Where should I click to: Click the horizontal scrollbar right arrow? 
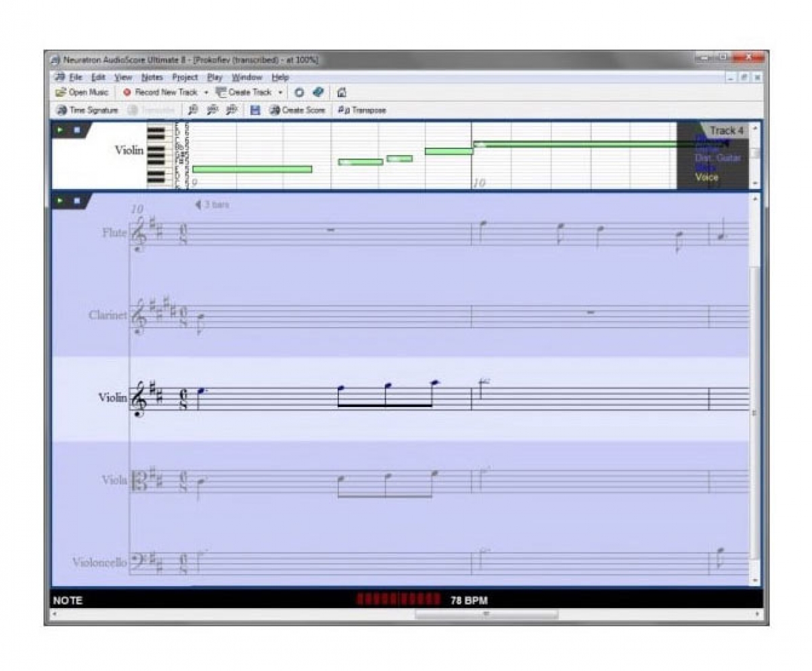click(757, 614)
